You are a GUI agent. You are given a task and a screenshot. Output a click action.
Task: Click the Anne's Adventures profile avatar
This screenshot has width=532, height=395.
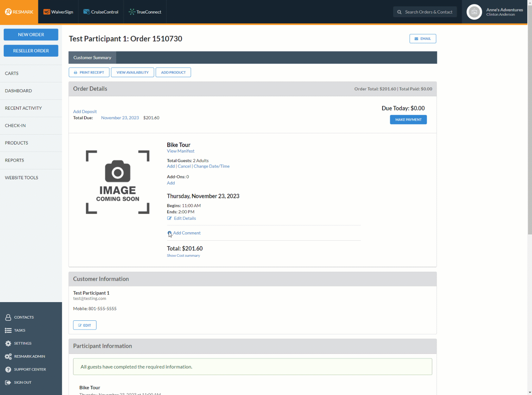pos(474,12)
